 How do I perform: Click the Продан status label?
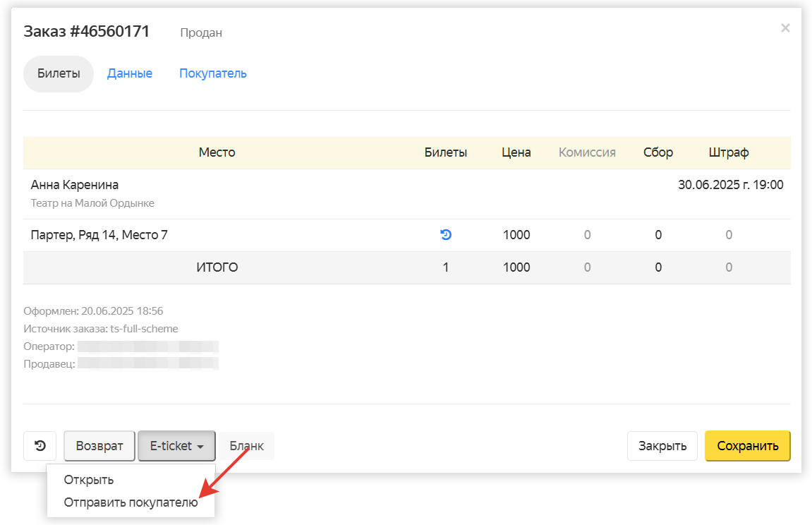(x=201, y=33)
